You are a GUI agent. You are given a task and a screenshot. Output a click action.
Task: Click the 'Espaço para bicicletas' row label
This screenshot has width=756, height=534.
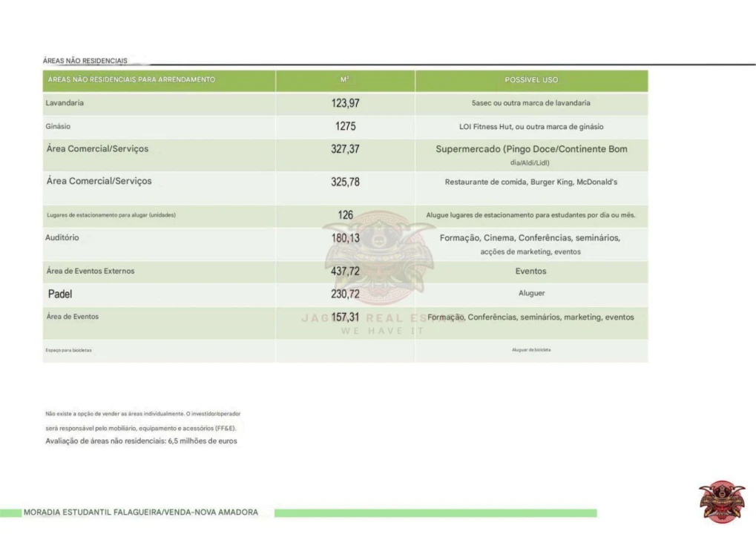pyautogui.click(x=68, y=350)
